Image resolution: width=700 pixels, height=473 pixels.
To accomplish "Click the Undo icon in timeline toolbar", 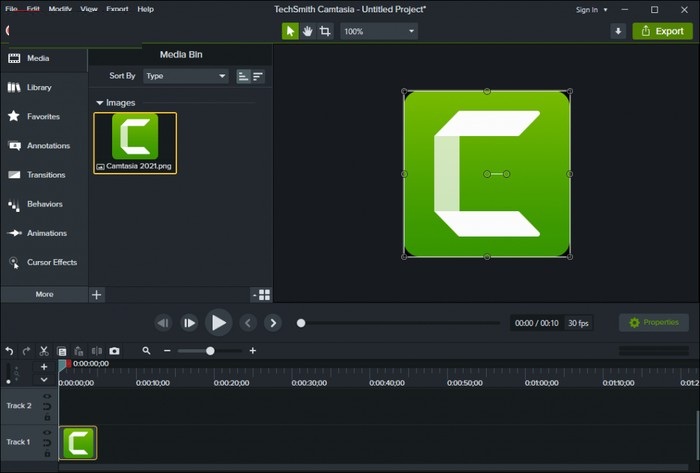I will tap(9, 351).
